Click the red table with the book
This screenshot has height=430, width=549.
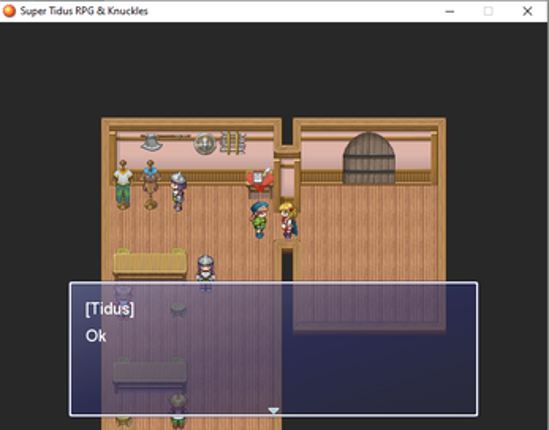[259, 184]
